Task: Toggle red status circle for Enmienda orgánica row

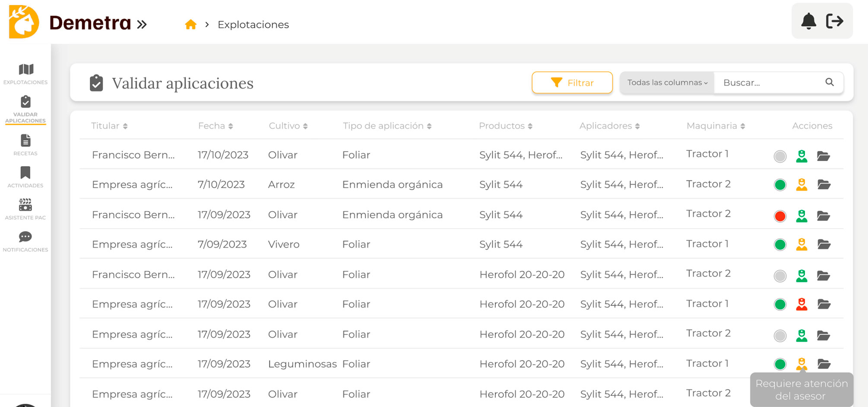Action: (780, 216)
